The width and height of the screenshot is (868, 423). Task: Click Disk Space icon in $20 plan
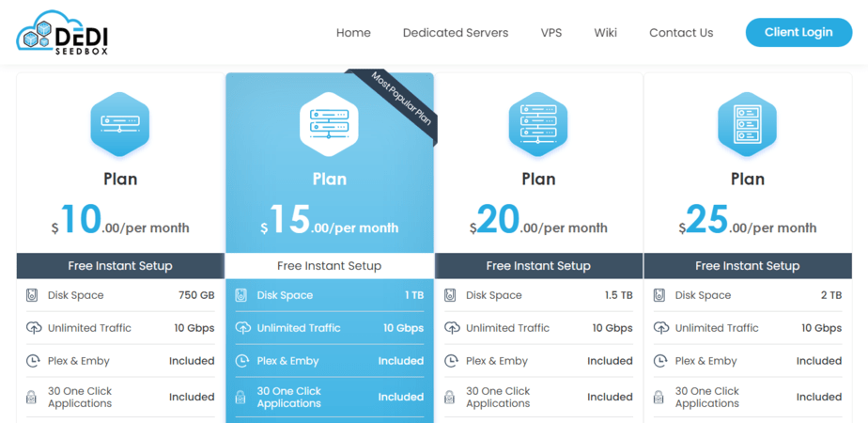tap(451, 295)
